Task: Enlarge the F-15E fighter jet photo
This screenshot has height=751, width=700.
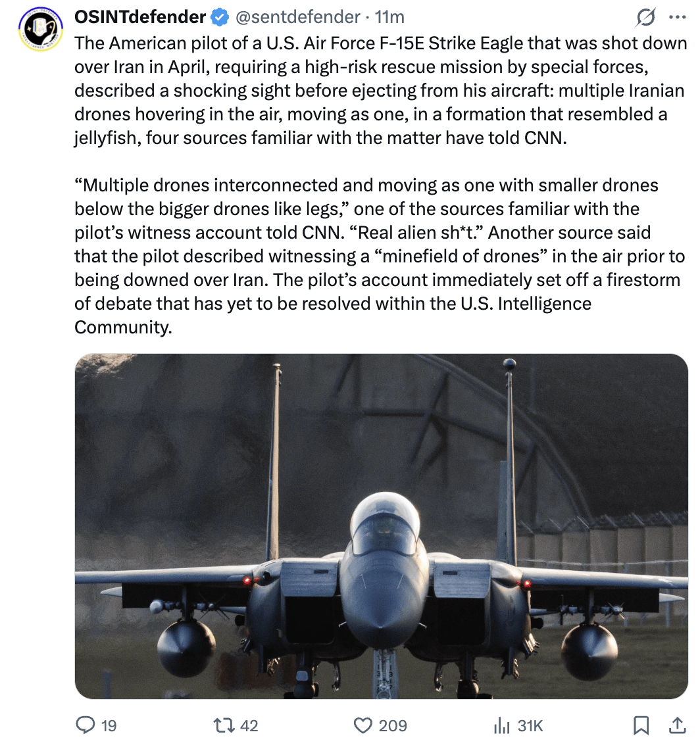Action: [x=382, y=526]
